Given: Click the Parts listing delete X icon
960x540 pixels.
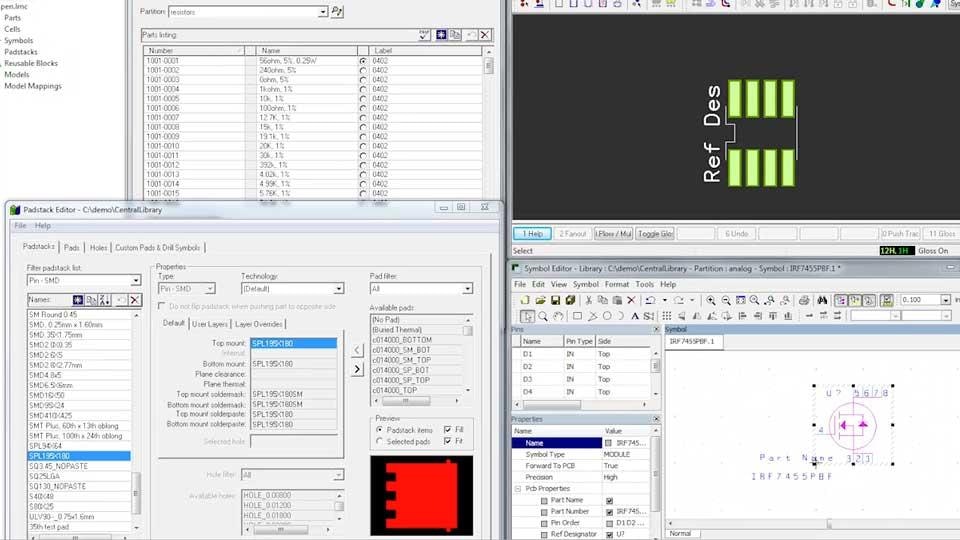Looking at the screenshot, I should (484, 35).
